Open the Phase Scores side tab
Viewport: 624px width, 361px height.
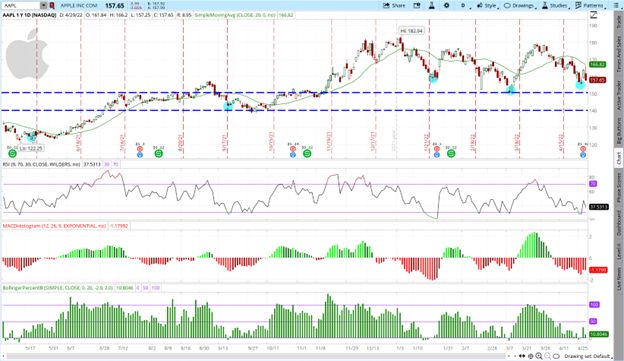[x=619, y=188]
